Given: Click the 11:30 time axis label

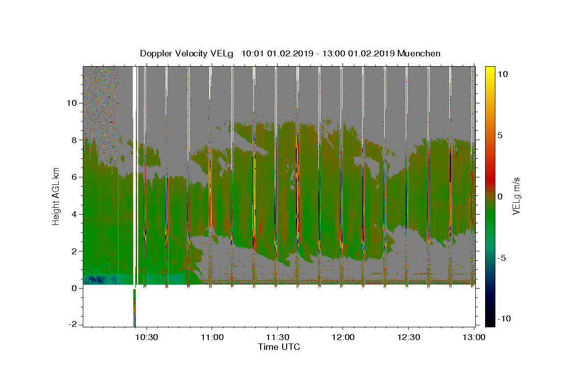Looking at the screenshot, I should coord(277,338).
